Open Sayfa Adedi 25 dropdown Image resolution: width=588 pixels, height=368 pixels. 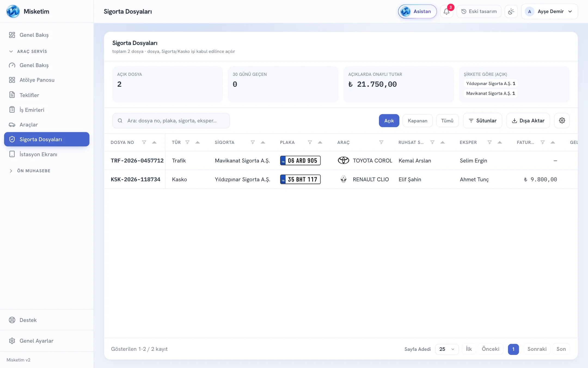pos(447,349)
